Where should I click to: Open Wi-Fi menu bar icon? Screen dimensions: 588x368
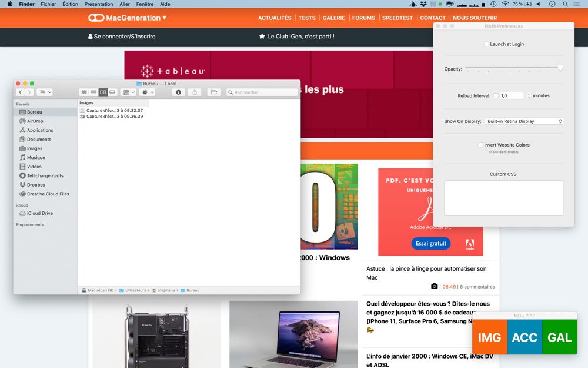pos(505,4)
